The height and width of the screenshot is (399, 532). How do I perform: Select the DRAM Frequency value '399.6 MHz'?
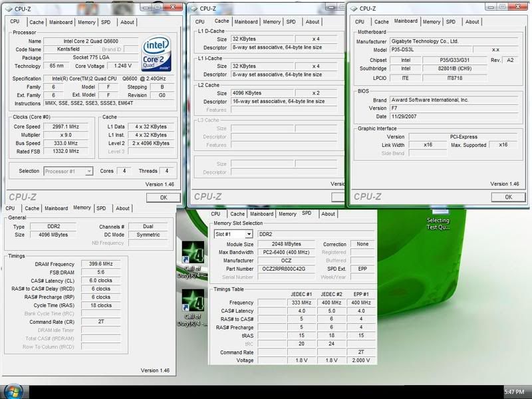tap(101, 264)
